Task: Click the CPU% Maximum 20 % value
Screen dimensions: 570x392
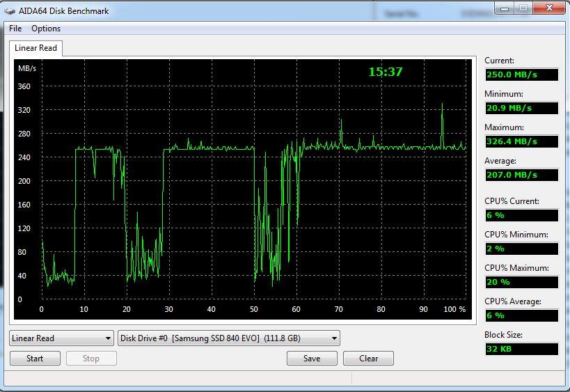Action: pyautogui.click(x=522, y=282)
